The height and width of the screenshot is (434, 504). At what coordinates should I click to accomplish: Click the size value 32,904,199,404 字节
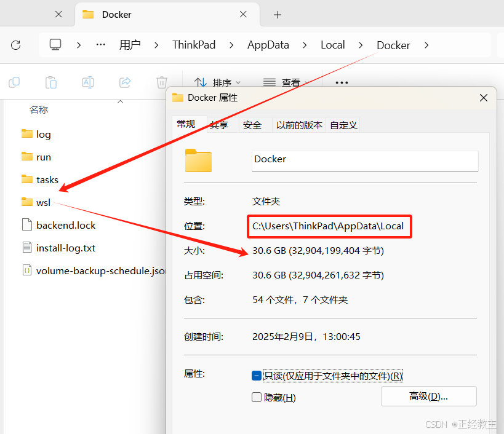337,251
